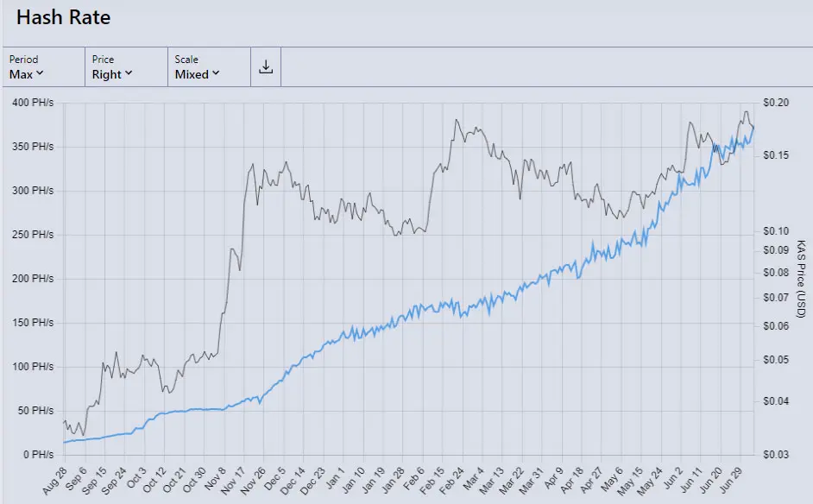The width and height of the screenshot is (813, 504).
Task: Click the May 6 date label
Action: (613, 479)
